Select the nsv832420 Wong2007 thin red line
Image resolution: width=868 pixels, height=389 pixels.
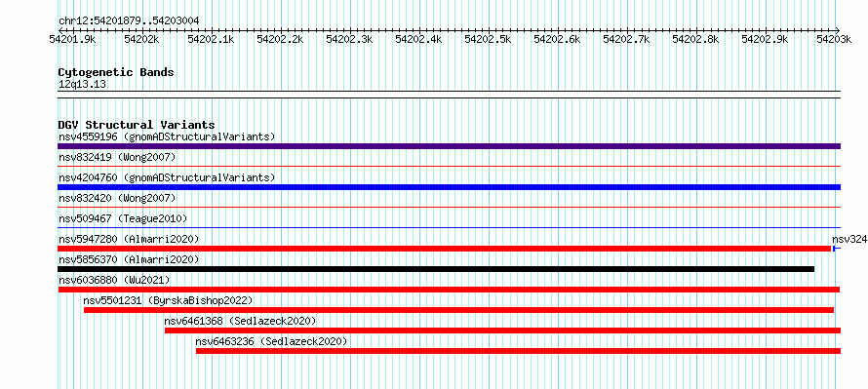coord(449,207)
